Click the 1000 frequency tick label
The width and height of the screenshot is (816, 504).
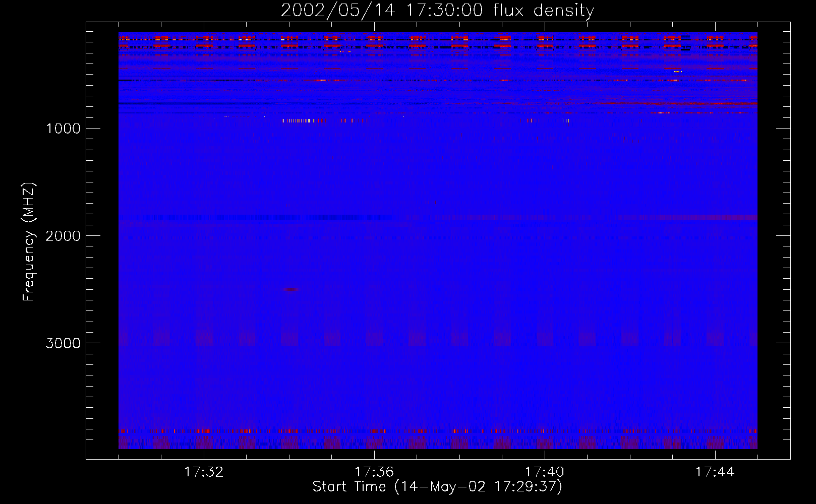click(63, 129)
